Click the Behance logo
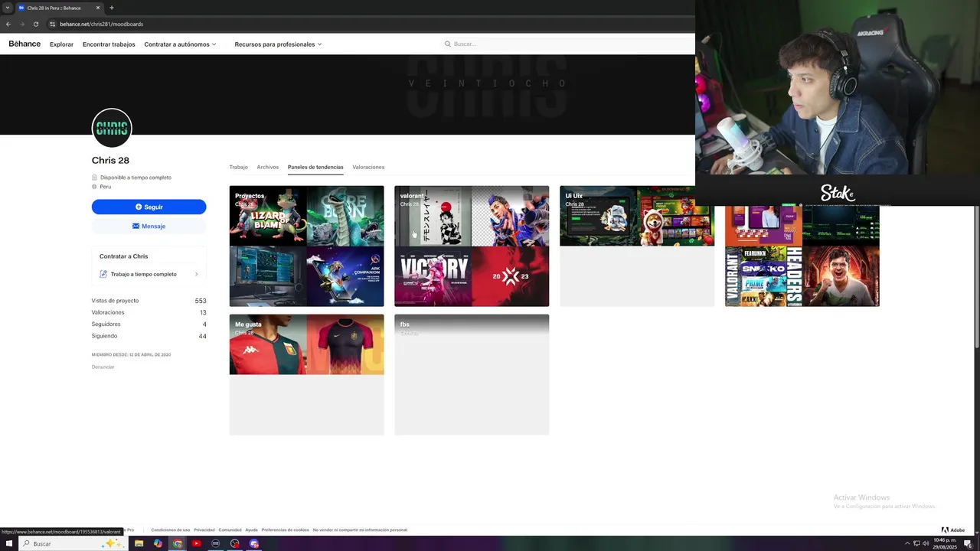The width and height of the screenshot is (980, 551). (x=24, y=44)
